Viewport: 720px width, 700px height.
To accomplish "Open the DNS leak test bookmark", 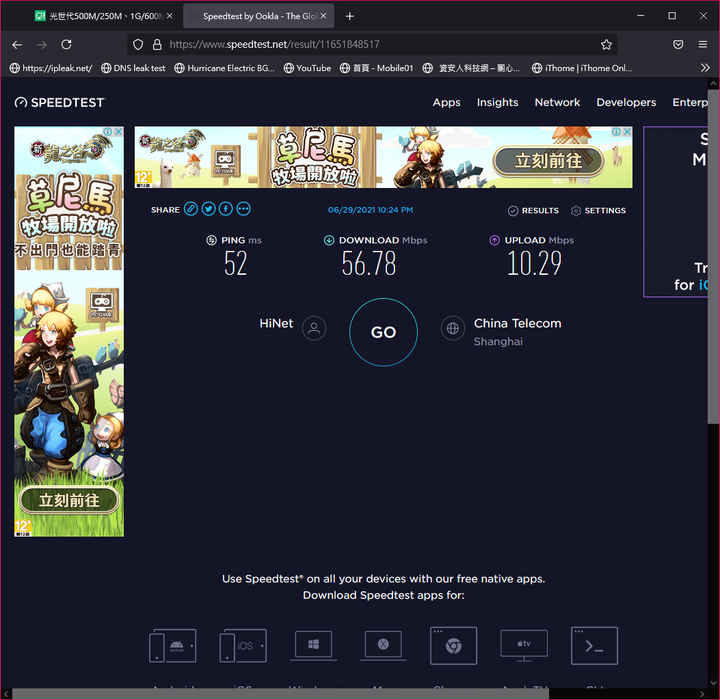I will pos(133,68).
